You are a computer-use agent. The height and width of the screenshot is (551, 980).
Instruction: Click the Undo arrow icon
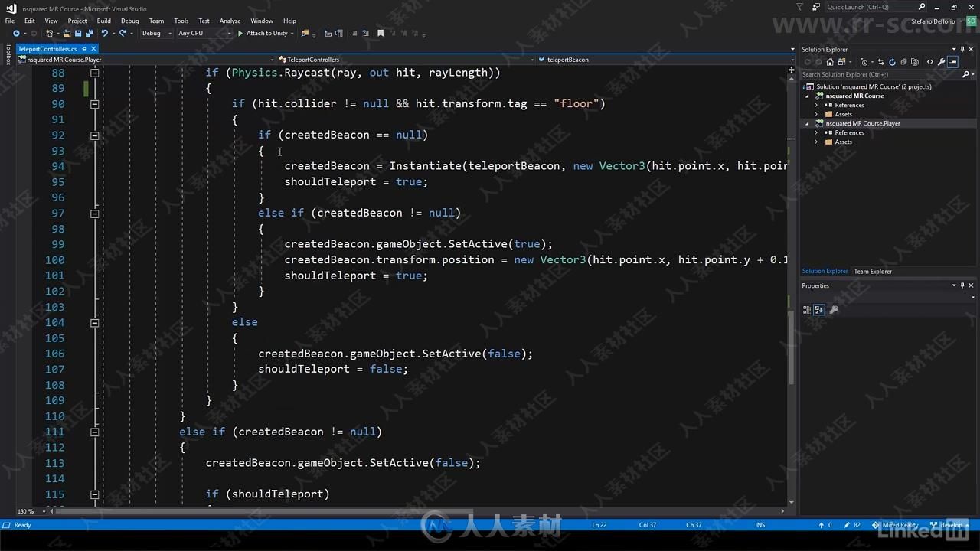104,33
